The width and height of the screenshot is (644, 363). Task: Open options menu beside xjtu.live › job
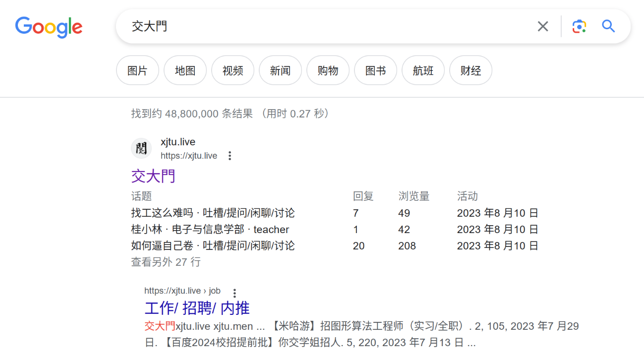234,293
